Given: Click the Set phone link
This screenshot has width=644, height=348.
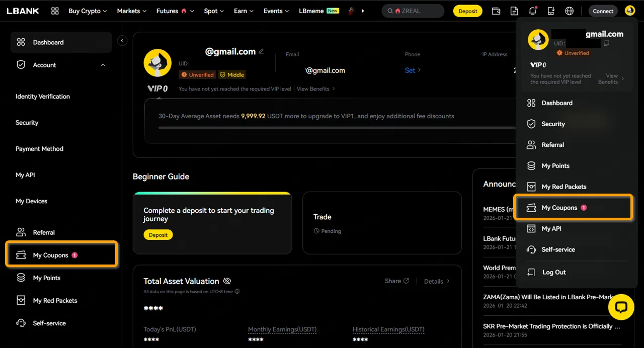Looking at the screenshot, I should tap(413, 70).
